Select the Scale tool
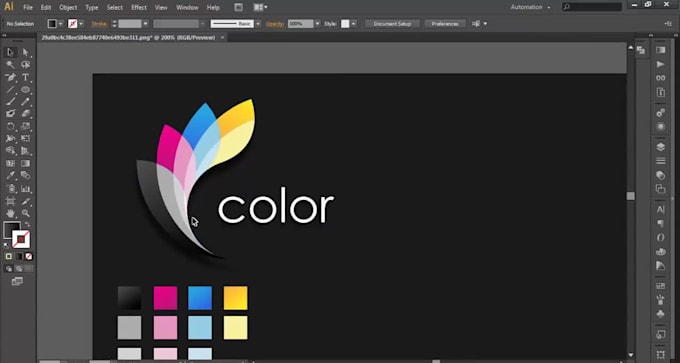This screenshot has height=363, width=680. pyautogui.click(x=26, y=127)
